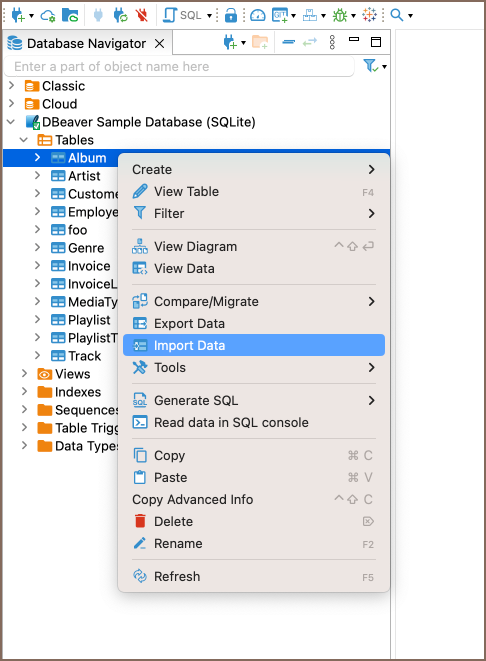The image size is (486, 661).
Task: Open the SQL editor toolbar button
Action: (x=183, y=15)
